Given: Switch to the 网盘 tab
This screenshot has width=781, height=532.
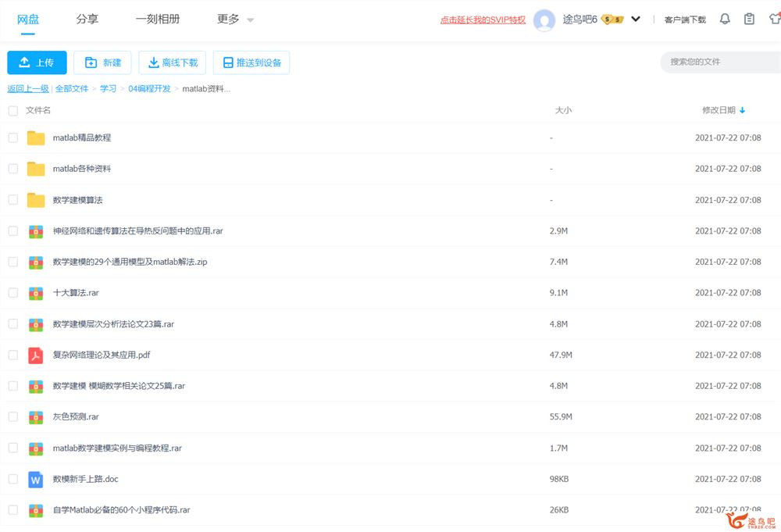Looking at the screenshot, I should coord(28,20).
